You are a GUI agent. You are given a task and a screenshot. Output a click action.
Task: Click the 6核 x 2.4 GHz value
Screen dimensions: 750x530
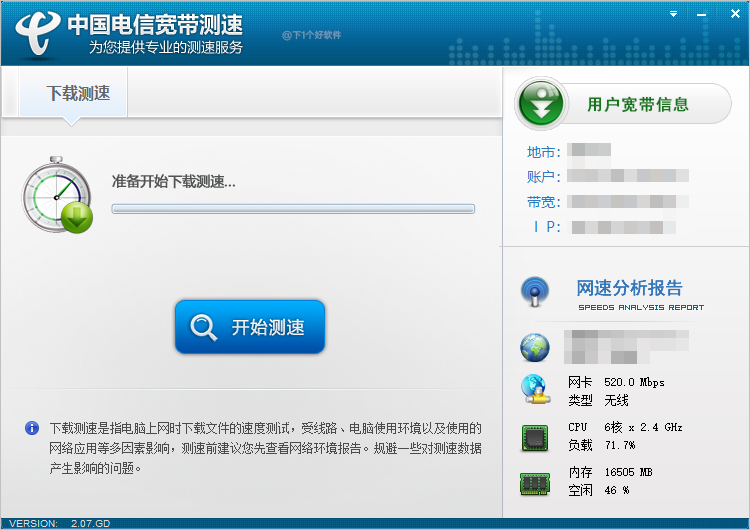click(643, 427)
